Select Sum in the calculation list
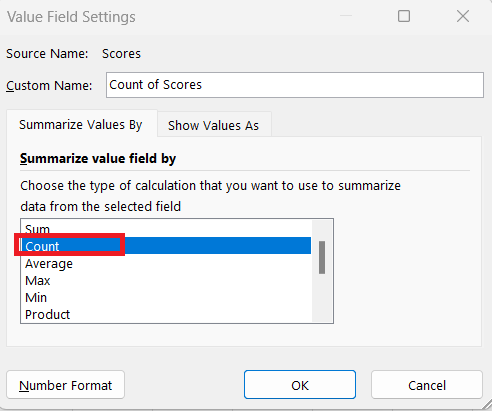 (x=166, y=229)
